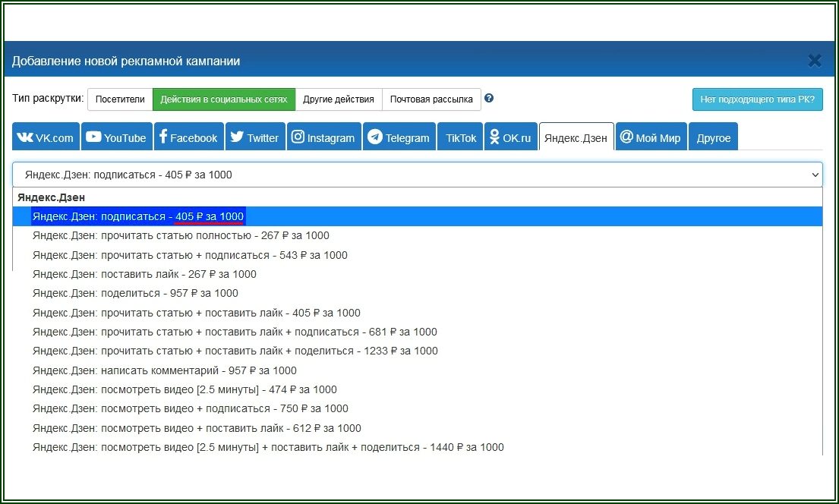This screenshot has height=504, width=839.
Task: Collapse the Яндекс.Дзен action dropdown
Action: 418,175
